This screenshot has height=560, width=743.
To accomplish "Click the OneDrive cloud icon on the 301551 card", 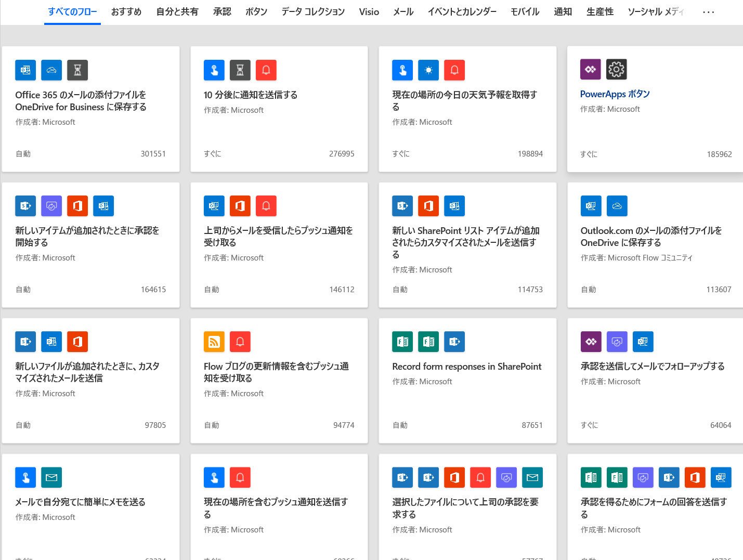I will pos(51,70).
